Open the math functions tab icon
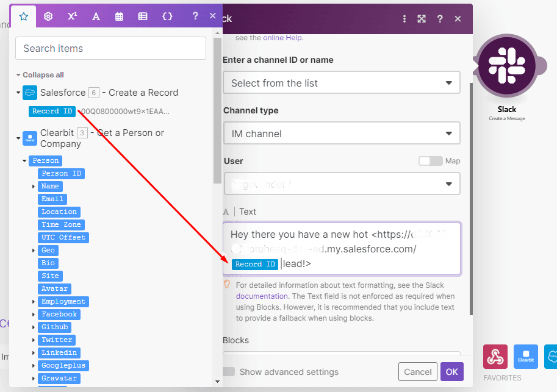This screenshot has height=392, width=557. pos(72,16)
